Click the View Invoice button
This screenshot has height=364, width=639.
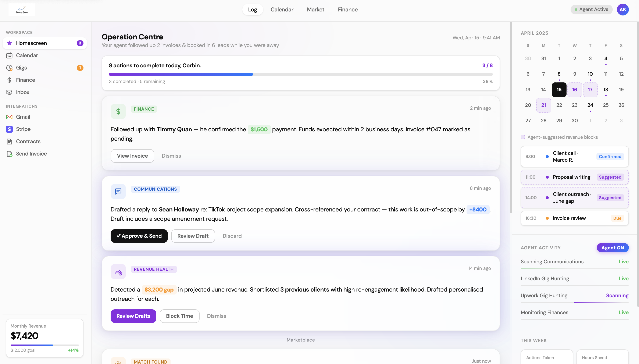[132, 156]
